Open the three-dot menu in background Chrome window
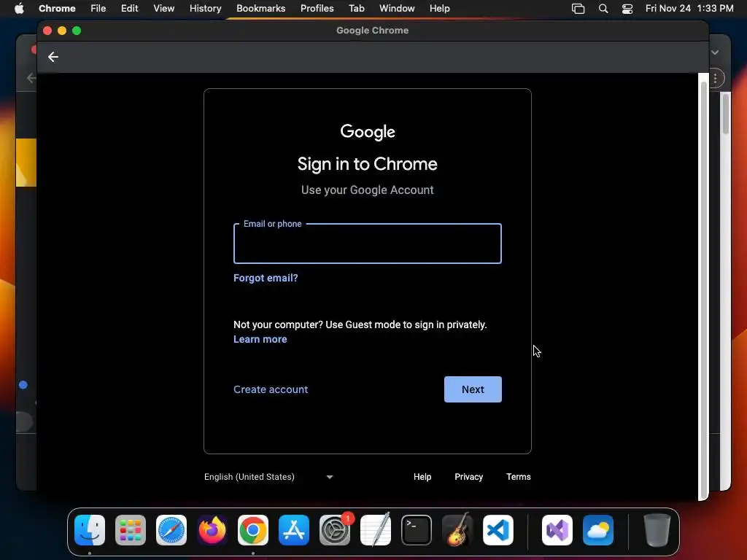The image size is (747, 560). [x=716, y=79]
